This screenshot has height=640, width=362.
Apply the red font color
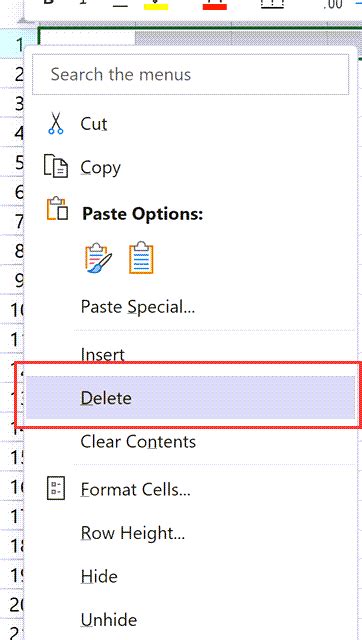[x=215, y=5]
